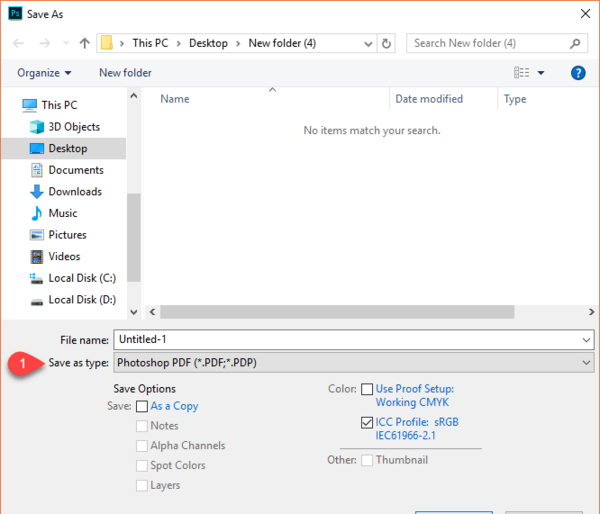Screen dimensions: 600x514
Task: Open the view options dropdown arrow
Action: (x=541, y=73)
